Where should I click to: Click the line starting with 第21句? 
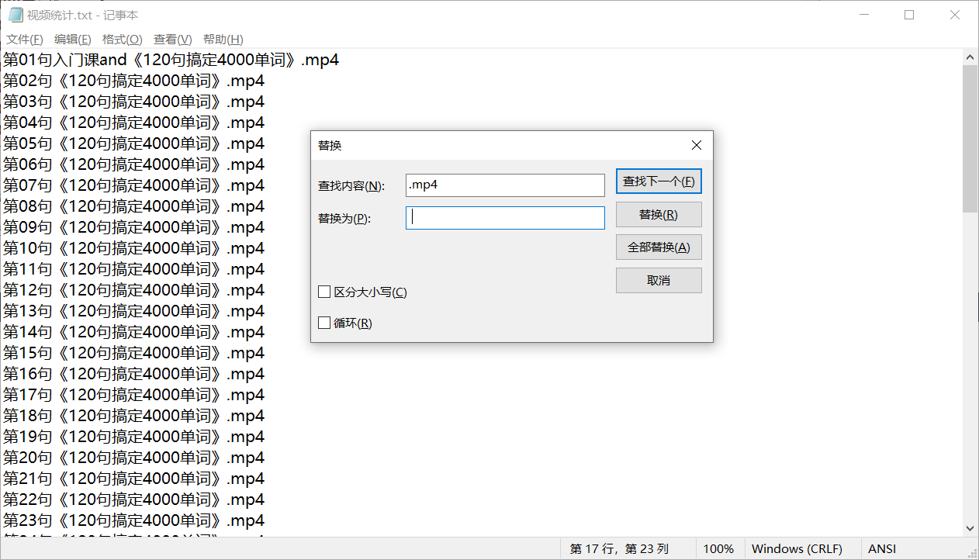coord(133,479)
